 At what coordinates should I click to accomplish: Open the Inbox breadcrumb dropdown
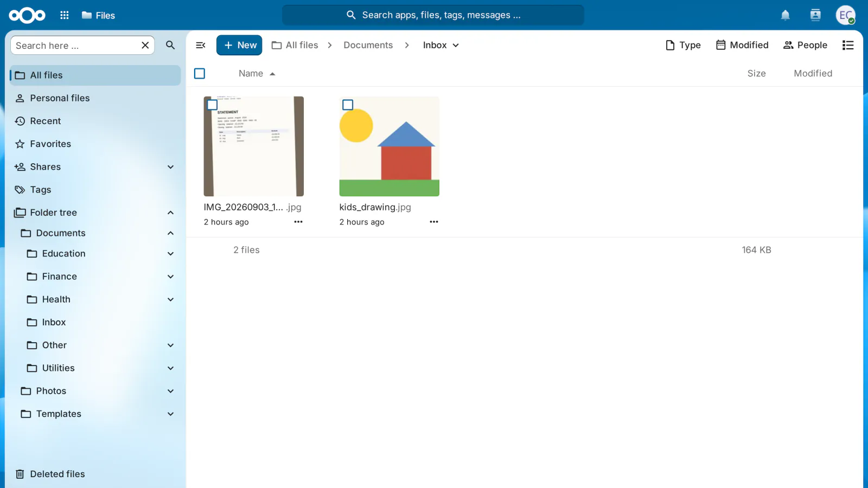(x=441, y=46)
